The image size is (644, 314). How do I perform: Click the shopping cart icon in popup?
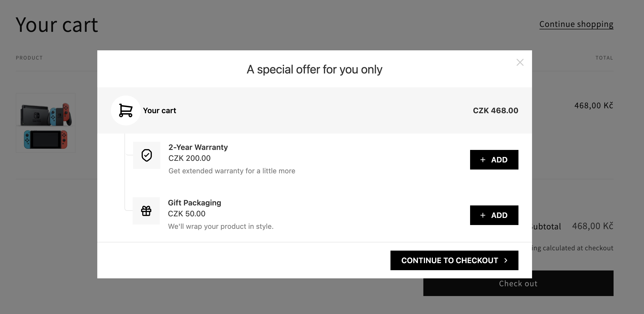(x=126, y=110)
